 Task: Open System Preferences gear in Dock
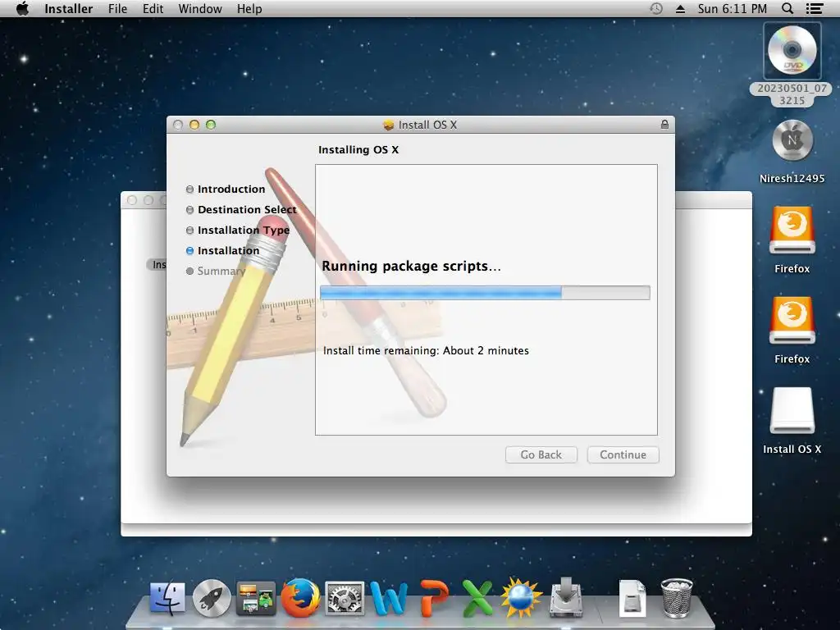click(x=345, y=598)
